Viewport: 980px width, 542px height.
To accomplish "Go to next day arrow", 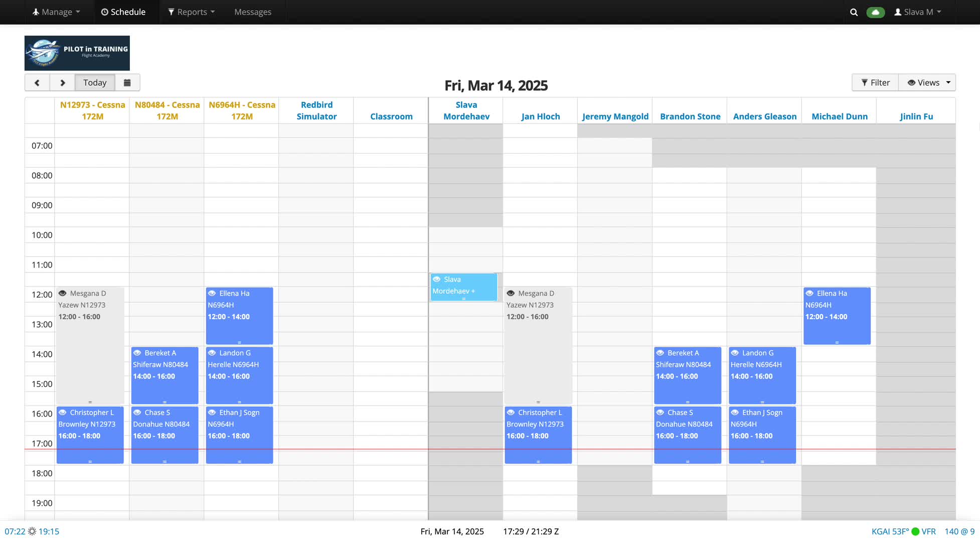I will pyautogui.click(x=63, y=83).
